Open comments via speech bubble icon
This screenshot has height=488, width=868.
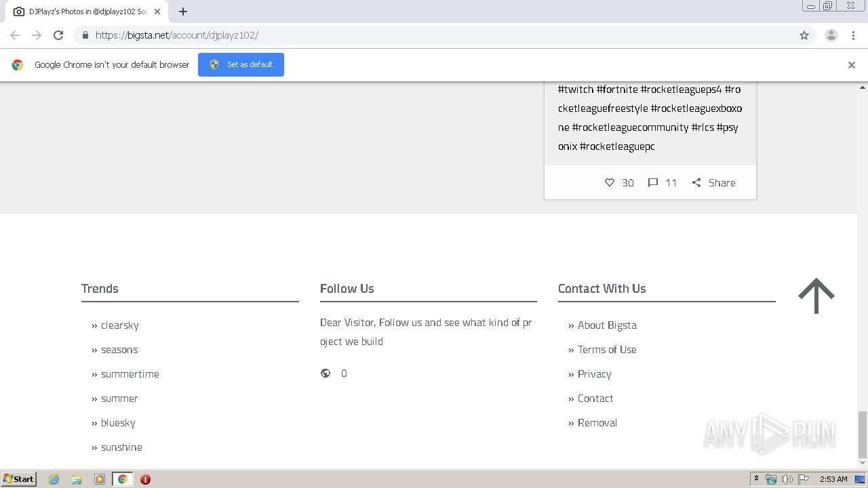[653, 182]
